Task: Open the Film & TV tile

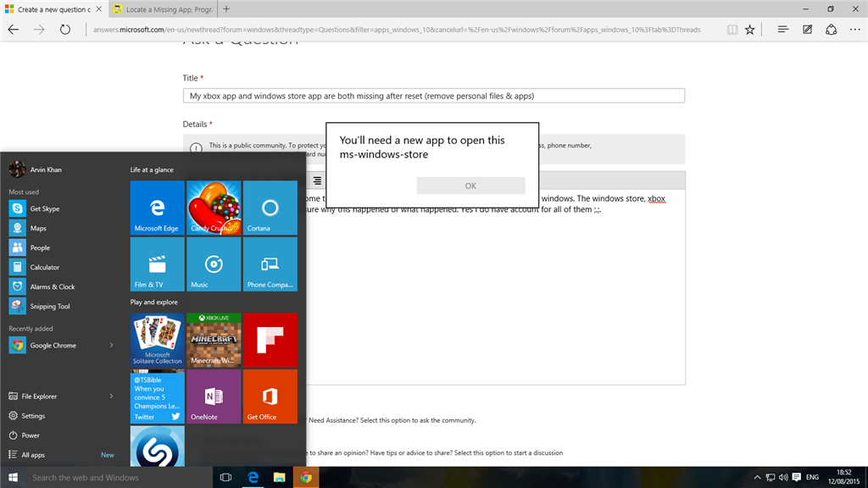Action: (x=157, y=264)
